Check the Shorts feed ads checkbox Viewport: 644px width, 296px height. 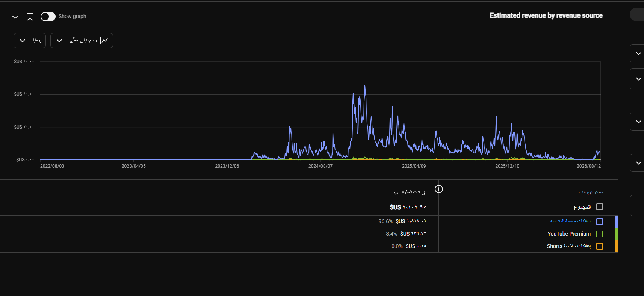click(600, 246)
